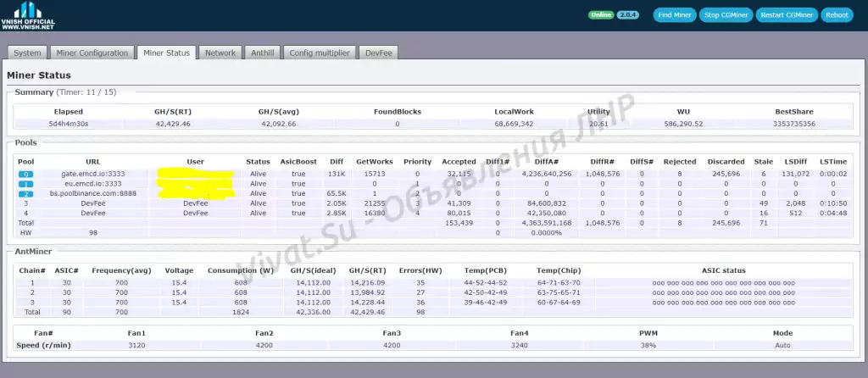The image size is (868, 378).
Task: Click the Fan1 speed value 3120
Action: click(x=136, y=345)
